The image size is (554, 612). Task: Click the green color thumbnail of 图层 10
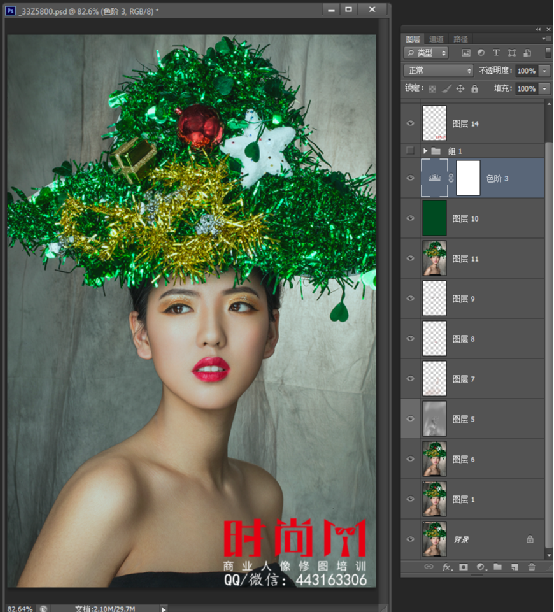[x=434, y=218]
